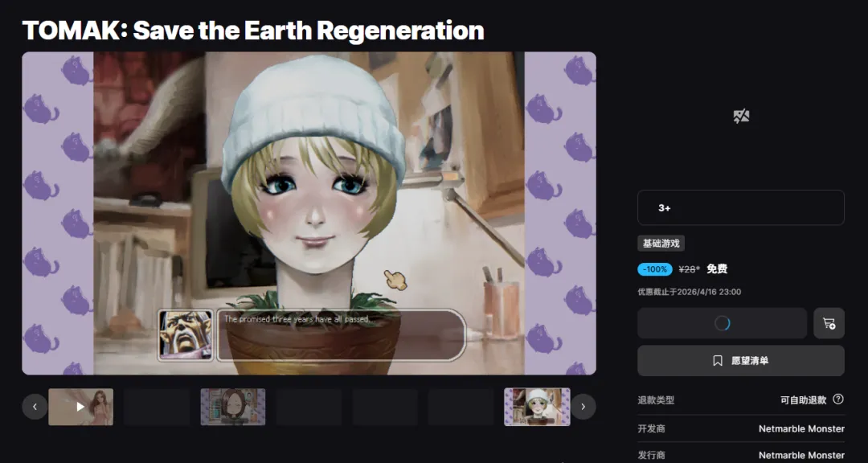Play the trailer video thumbnail
This screenshot has height=463, width=868.
(81, 407)
